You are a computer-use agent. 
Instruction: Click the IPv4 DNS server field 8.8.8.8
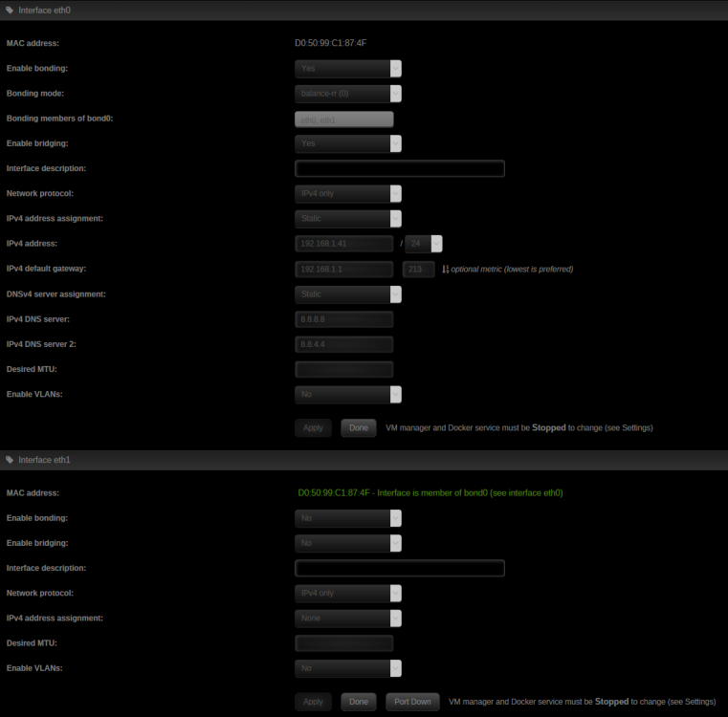click(x=344, y=319)
